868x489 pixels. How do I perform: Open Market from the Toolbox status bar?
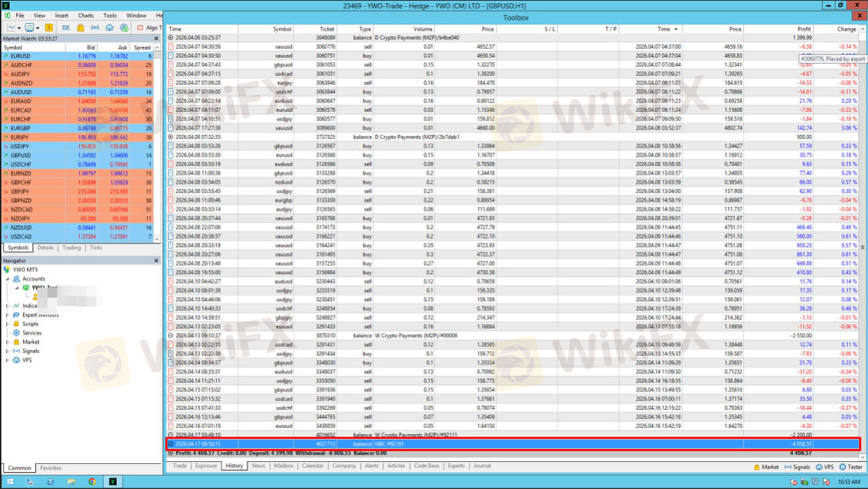coord(766,467)
